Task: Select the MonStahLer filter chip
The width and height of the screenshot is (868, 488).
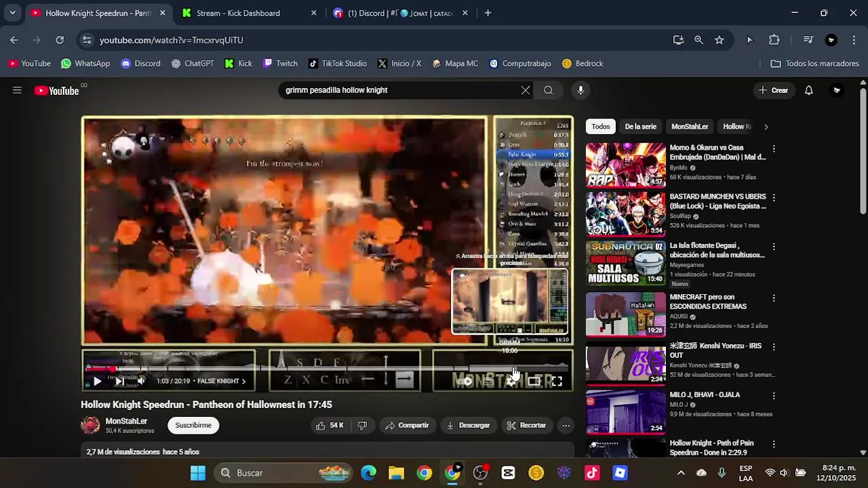Action: click(x=690, y=127)
